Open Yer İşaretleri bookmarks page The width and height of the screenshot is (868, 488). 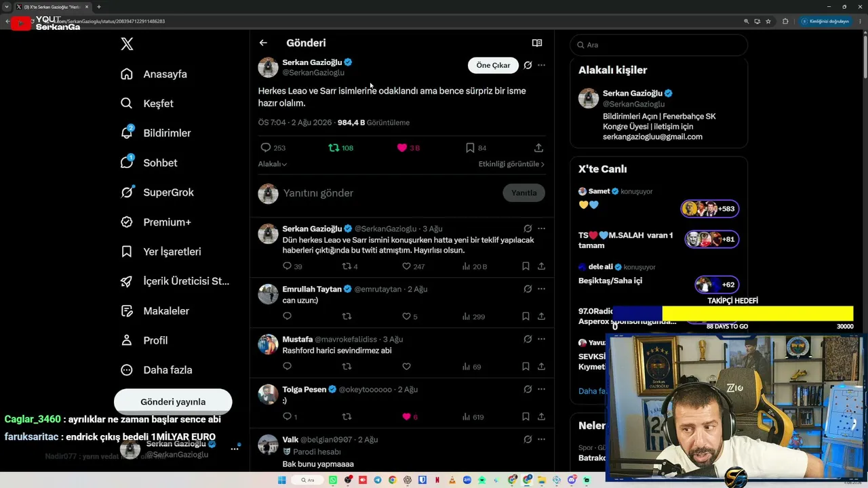(x=161, y=251)
